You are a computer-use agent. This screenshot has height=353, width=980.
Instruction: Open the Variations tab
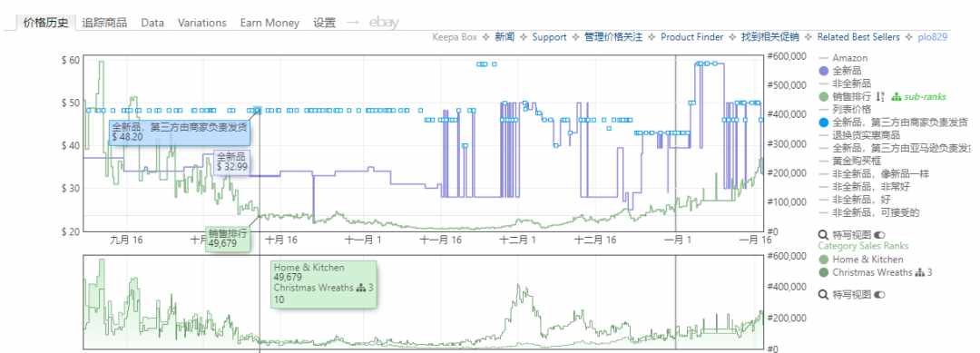tap(201, 23)
